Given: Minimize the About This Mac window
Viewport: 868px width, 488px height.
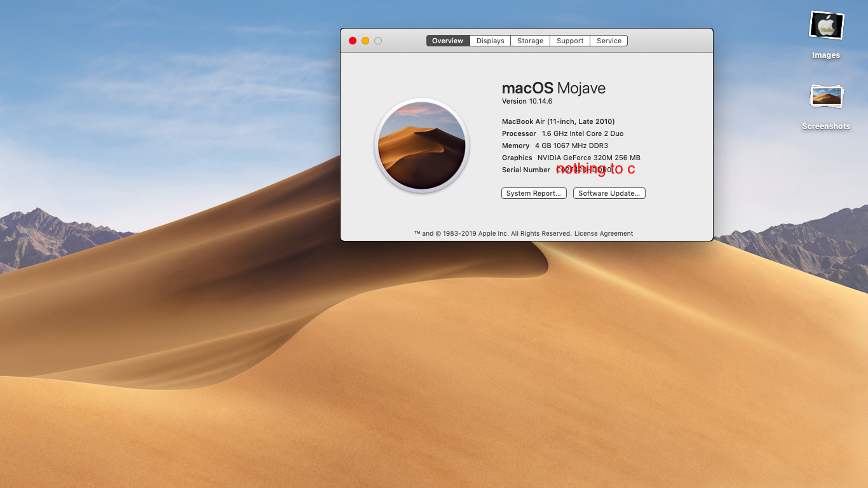Looking at the screenshot, I should 365,41.
